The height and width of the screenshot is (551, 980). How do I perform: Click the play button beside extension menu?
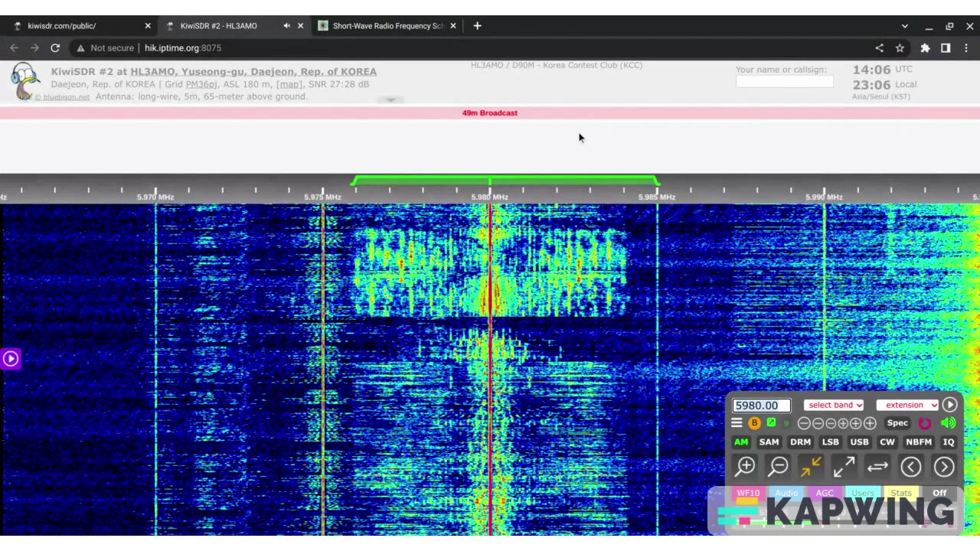point(949,405)
